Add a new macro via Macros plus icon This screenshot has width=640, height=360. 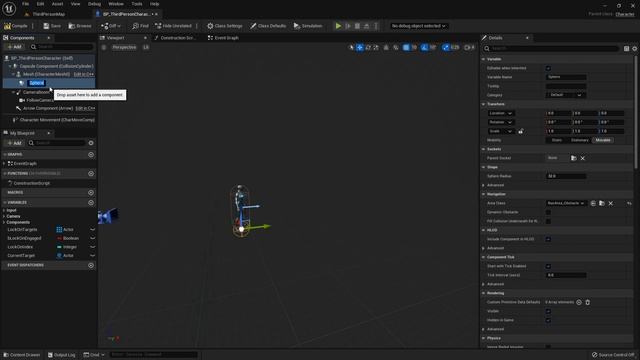(x=91, y=192)
